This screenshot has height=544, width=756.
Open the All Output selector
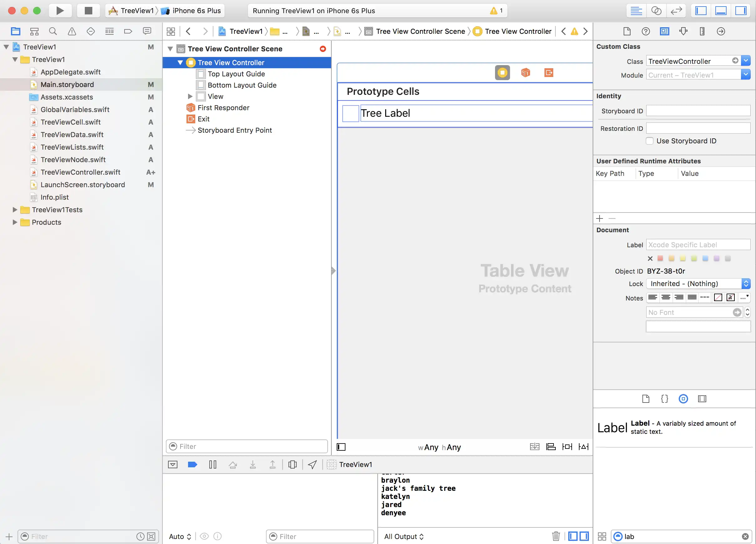(x=404, y=536)
